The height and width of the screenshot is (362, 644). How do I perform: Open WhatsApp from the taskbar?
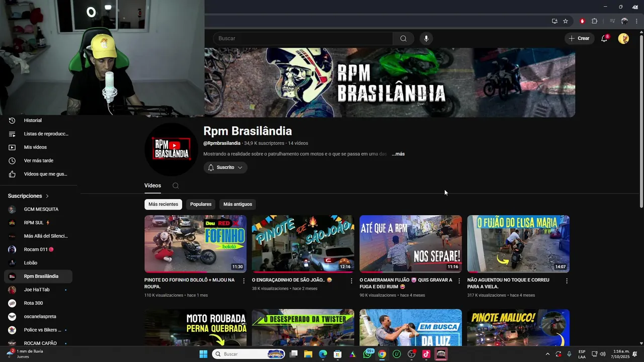(x=368, y=354)
